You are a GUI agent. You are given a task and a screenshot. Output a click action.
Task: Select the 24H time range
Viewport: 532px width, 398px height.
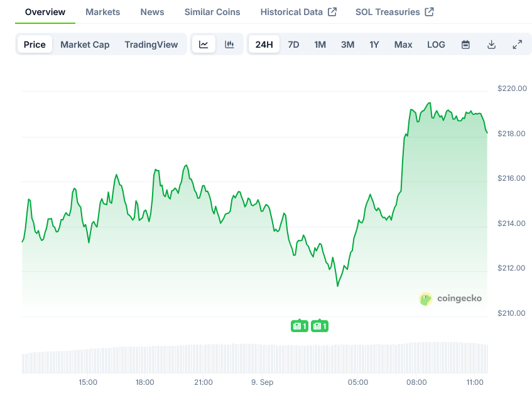tap(264, 45)
